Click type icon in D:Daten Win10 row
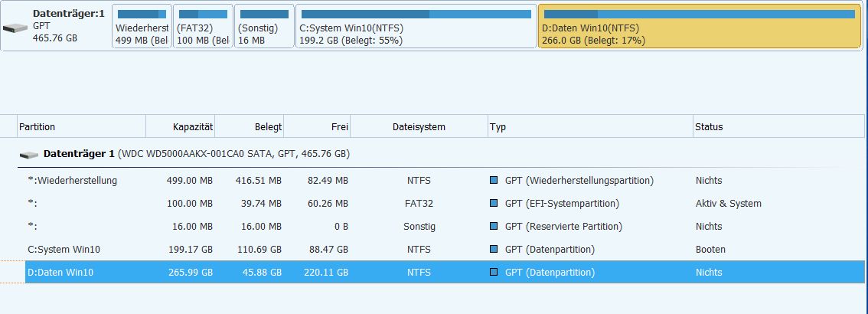The height and width of the screenshot is (314, 868). 494,272
